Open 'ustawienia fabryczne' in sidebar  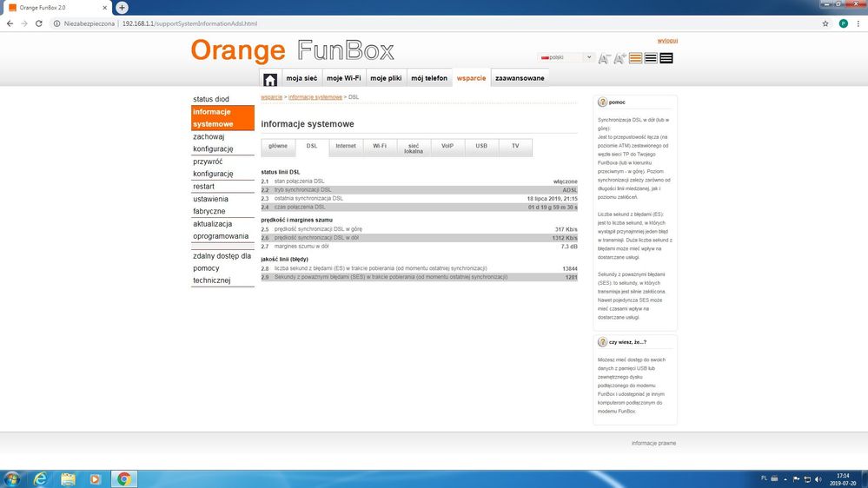click(x=222, y=205)
